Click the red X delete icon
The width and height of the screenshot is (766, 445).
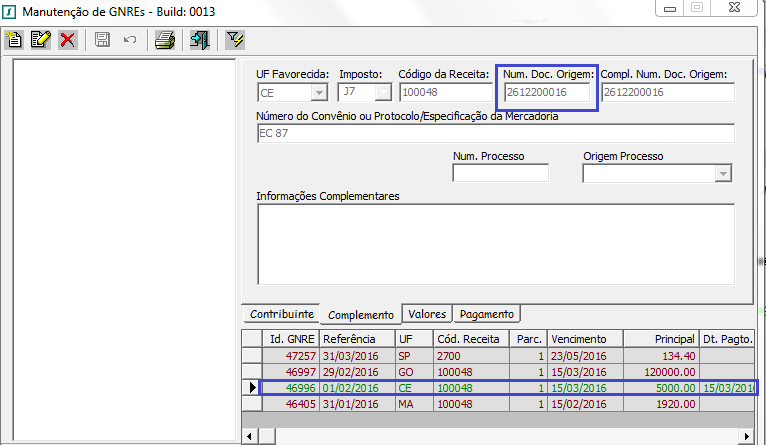coord(67,40)
